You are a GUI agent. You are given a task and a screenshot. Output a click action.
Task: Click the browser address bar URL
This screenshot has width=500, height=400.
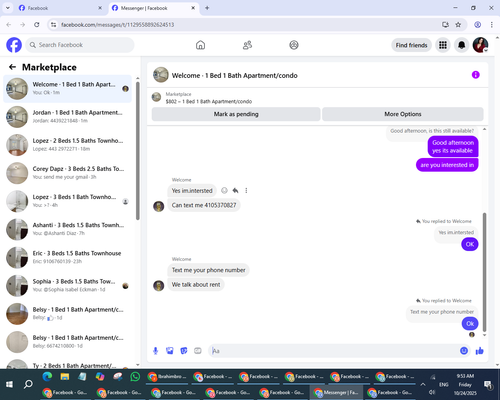tap(117, 25)
